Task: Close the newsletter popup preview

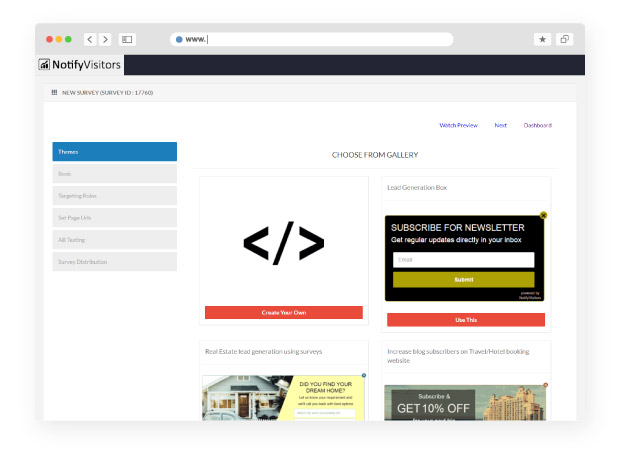Action: 543,215
